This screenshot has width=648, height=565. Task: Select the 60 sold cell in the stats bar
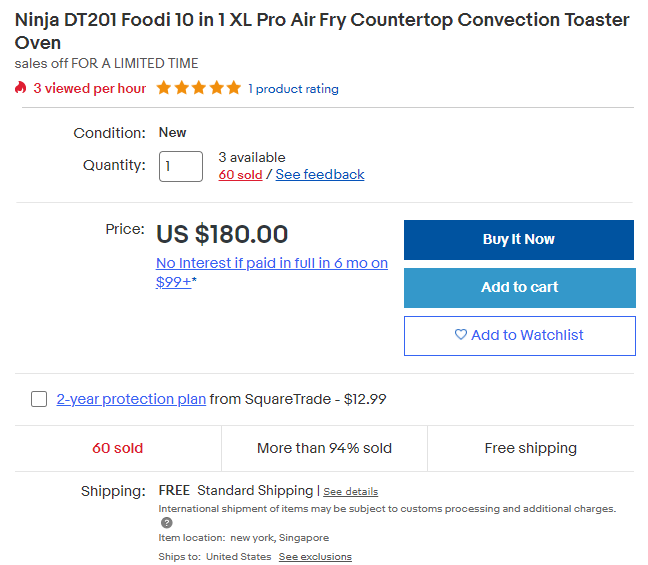(118, 448)
